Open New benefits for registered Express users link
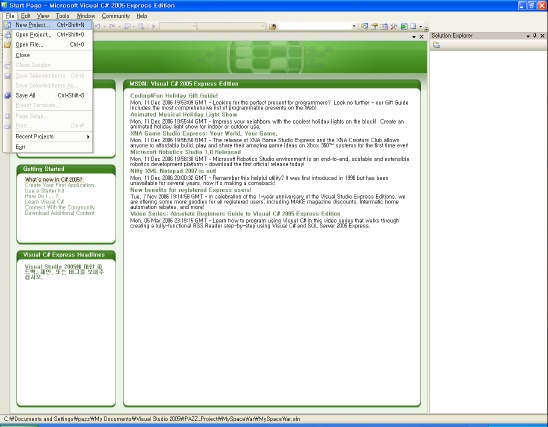Viewport: 548px width, 427px height. tap(190, 190)
